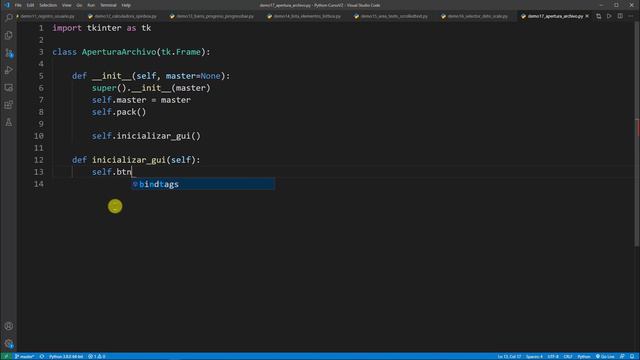The image size is (640, 360).
Task: Open the Edit menu
Action: 30,5
